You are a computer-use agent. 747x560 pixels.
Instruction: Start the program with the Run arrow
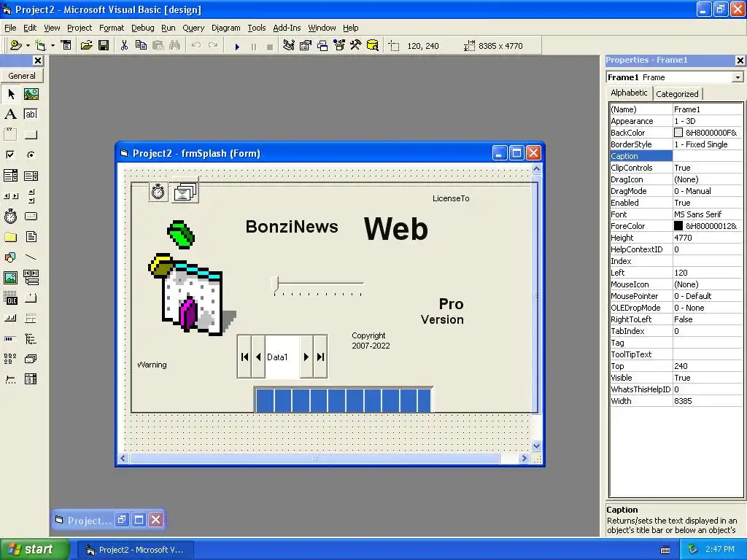tap(237, 46)
